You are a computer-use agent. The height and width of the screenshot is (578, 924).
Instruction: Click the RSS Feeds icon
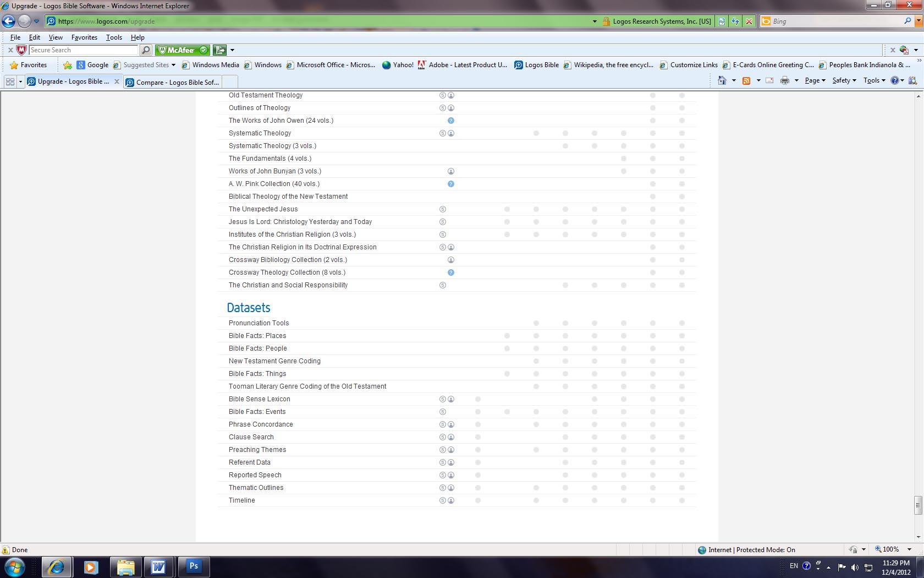(x=746, y=80)
